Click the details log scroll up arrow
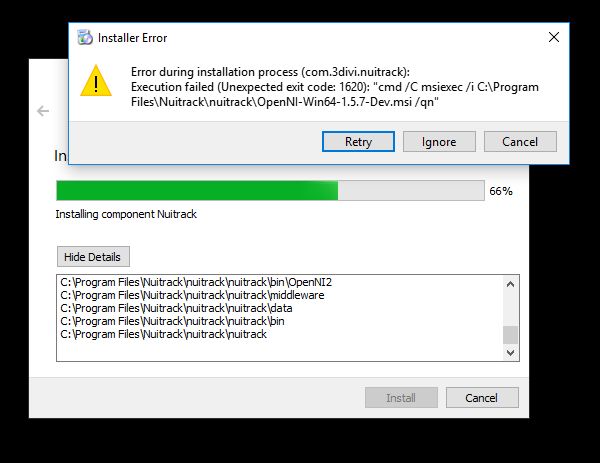Viewport: 600px width, 463px height. click(510, 284)
